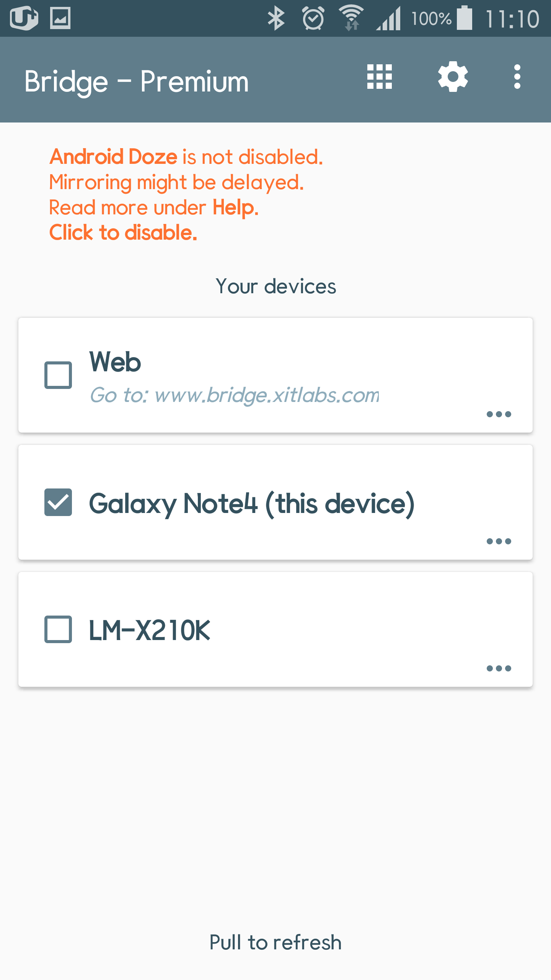The width and height of the screenshot is (551, 980).
Task: Tap the alarm clock status icon
Action: pos(313,18)
